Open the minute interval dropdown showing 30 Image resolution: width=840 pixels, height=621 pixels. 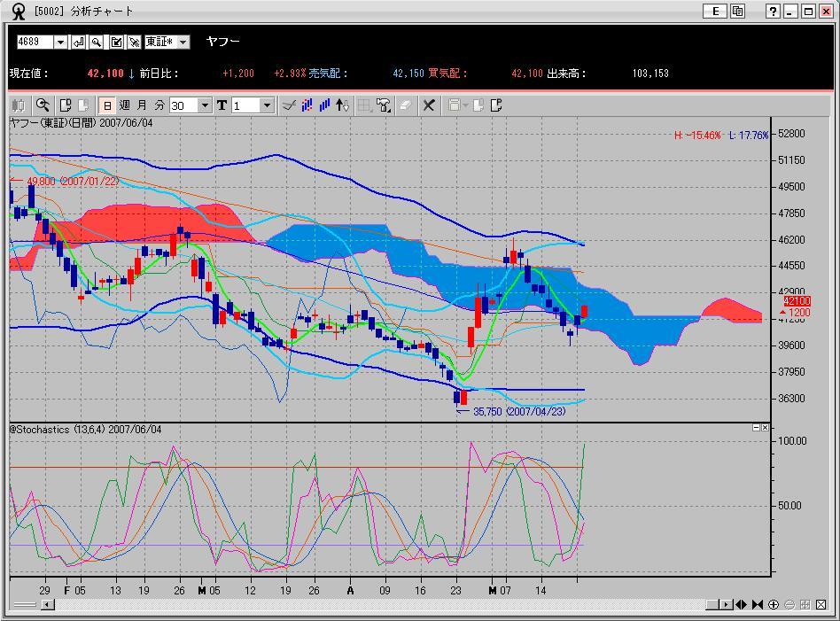point(205,105)
